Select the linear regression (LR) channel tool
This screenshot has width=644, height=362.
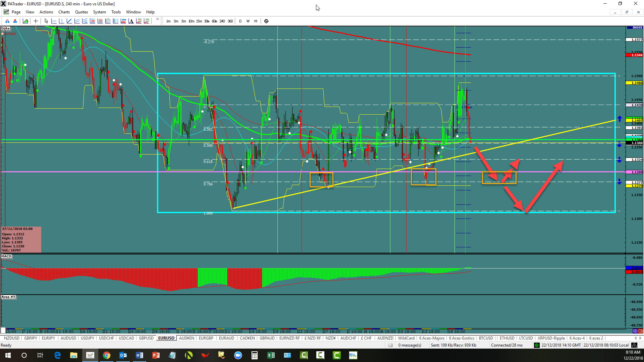coord(85,21)
